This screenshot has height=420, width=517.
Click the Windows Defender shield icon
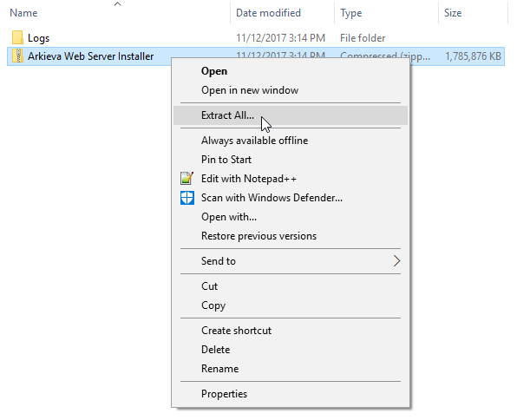187,198
